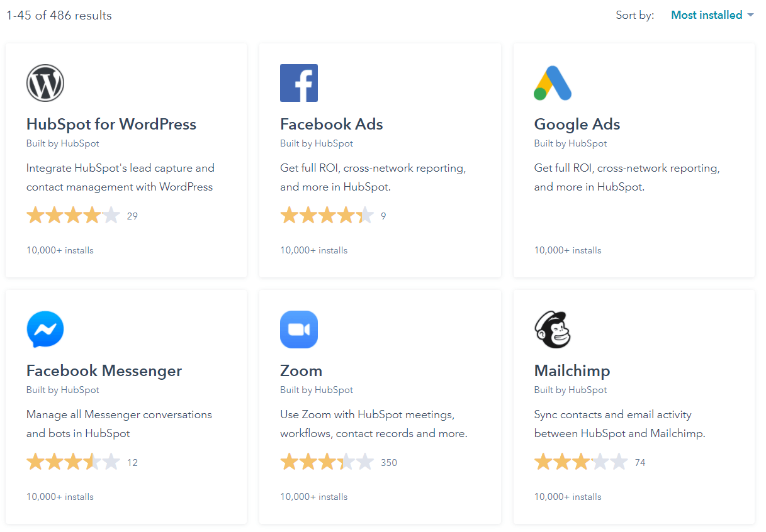
Task: Open the HubSpot for WordPress title
Action: 111,125
